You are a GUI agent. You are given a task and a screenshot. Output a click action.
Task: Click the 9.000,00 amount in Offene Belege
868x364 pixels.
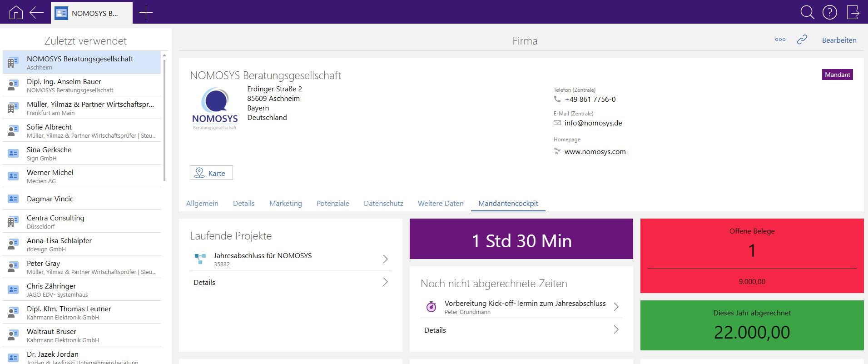coord(752,282)
